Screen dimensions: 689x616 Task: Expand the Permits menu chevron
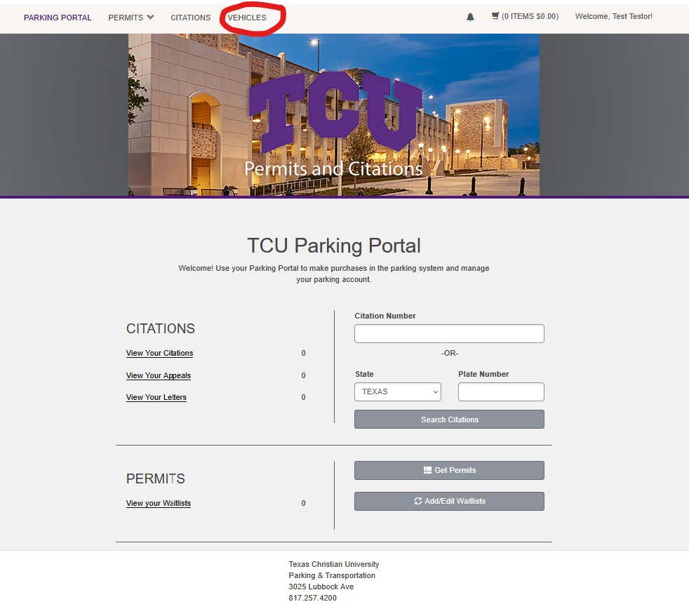[x=150, y=17]
